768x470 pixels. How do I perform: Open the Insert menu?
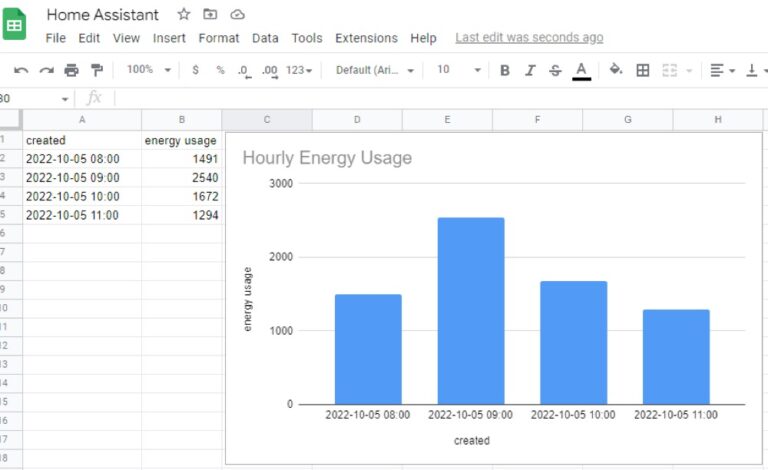(169, 38)
